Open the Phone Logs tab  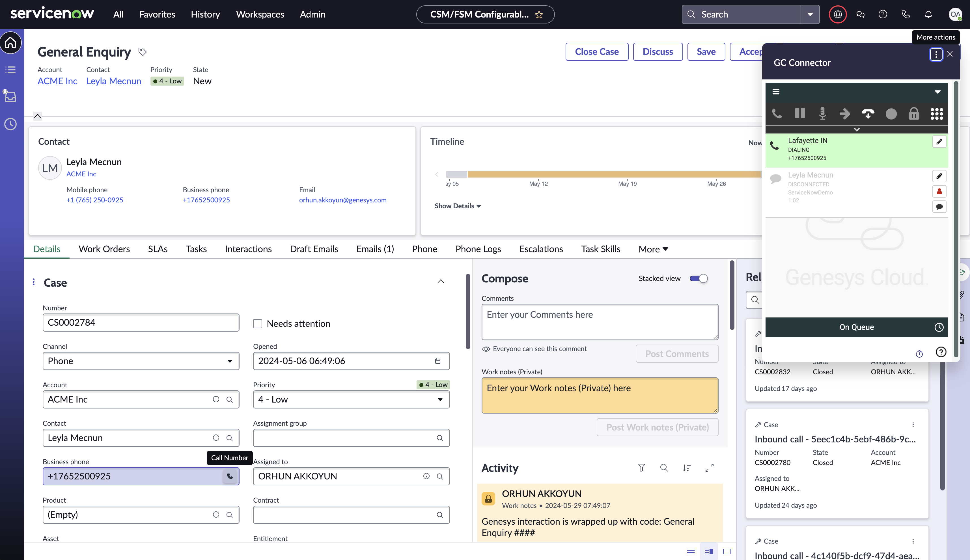[x=478, y=249]
